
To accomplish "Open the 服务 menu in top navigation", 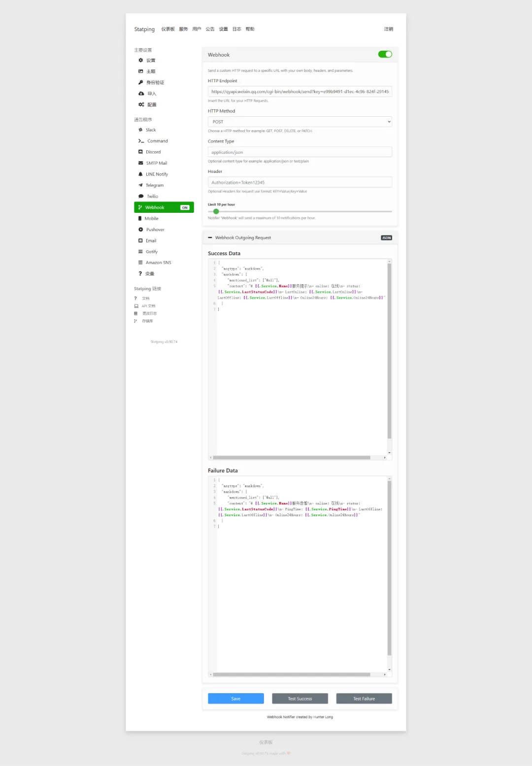I will (x=183, y=29).
